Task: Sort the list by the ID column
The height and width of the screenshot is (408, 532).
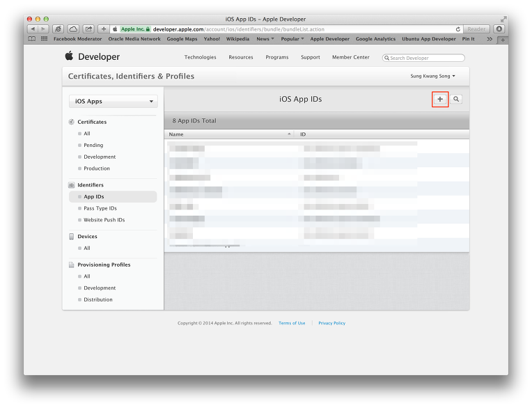Action: coord(382,134)
